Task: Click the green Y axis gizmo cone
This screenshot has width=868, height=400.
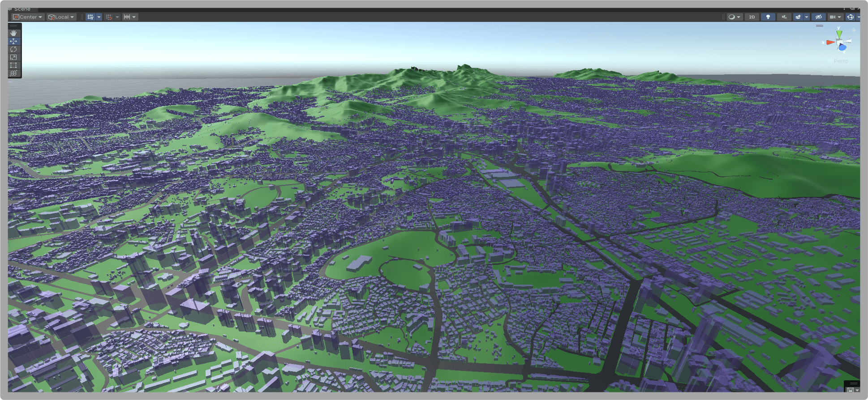Action: click(x=839, y=34)
